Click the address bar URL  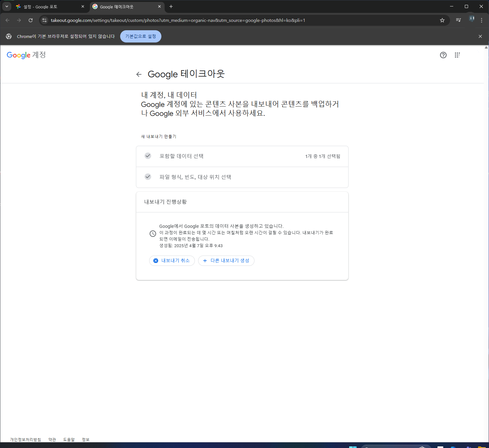click(x=178, y=20)
